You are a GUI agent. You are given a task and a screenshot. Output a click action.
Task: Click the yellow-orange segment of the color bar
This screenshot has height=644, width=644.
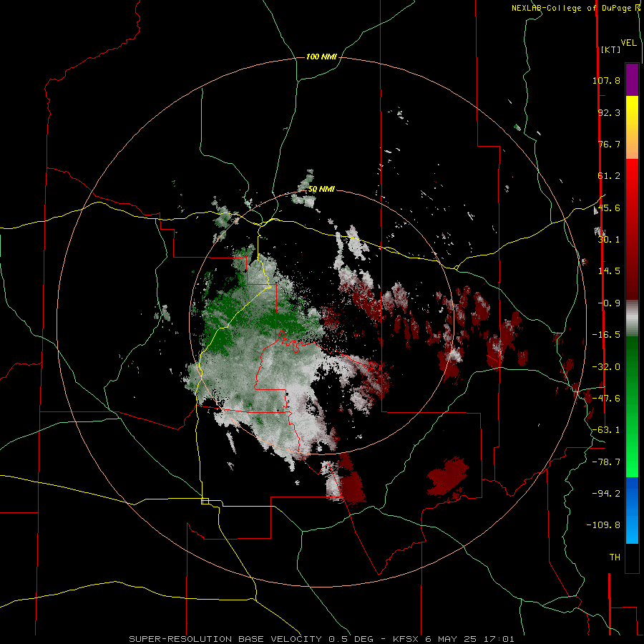pyautogui.click(x=632, y=127)
